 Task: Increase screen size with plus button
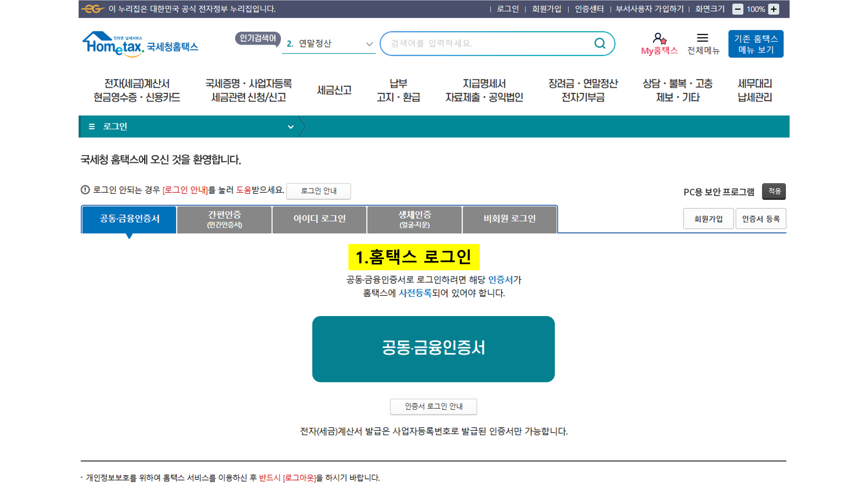[x=774, y=9]
